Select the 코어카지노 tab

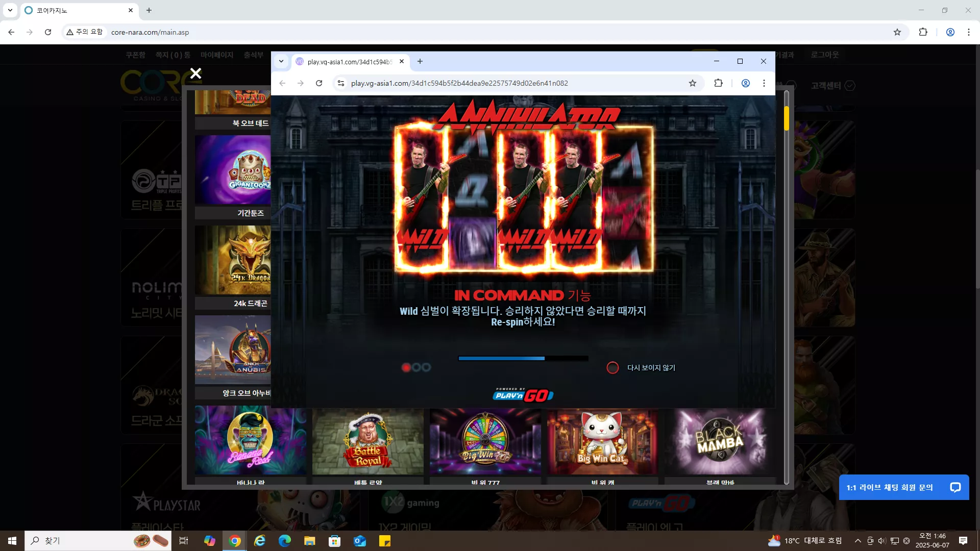coord(80,10)
